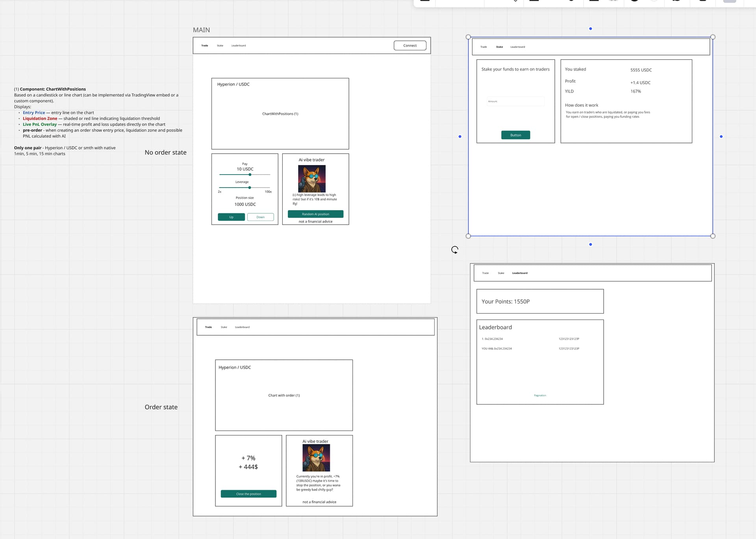Select the Stake tab in Leaderboard frame

click(501, 273)
